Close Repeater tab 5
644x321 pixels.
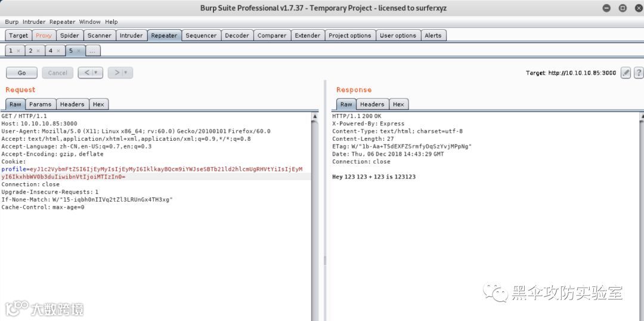pyautogui.click(x=79, y=51)
